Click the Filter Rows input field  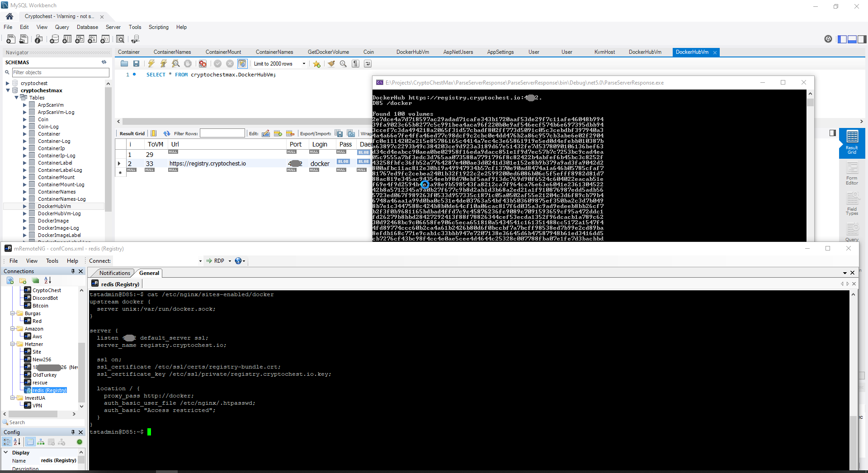click(222, 133)
